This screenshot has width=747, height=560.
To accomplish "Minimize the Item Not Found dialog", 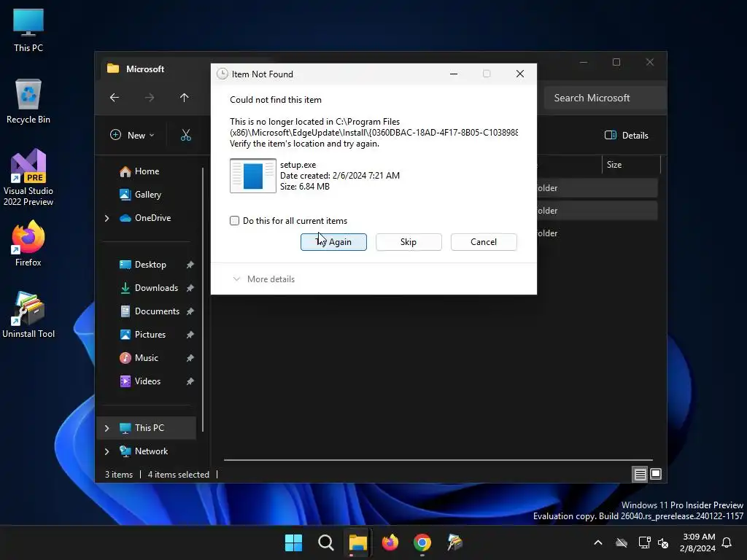I will click(454, 74).
